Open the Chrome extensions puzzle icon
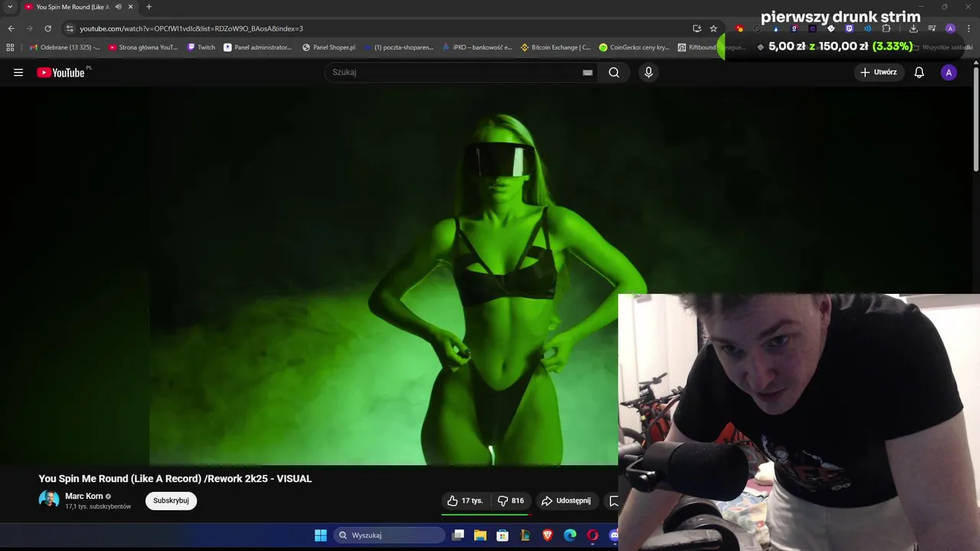 click(x=886, y=28)
